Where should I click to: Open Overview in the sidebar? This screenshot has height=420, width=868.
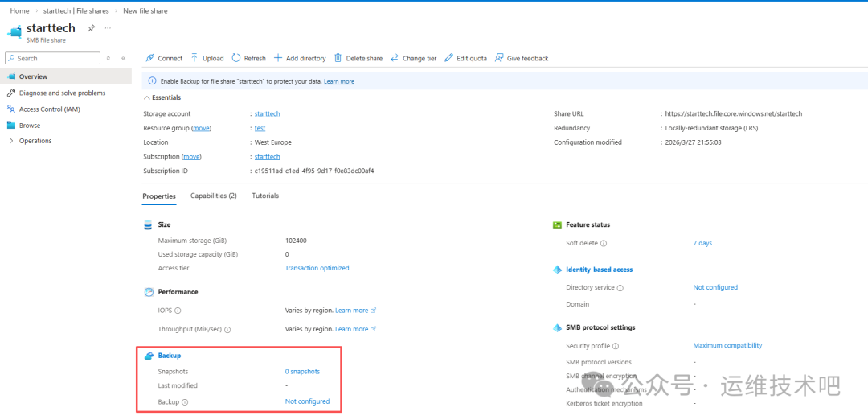point(66,76)
